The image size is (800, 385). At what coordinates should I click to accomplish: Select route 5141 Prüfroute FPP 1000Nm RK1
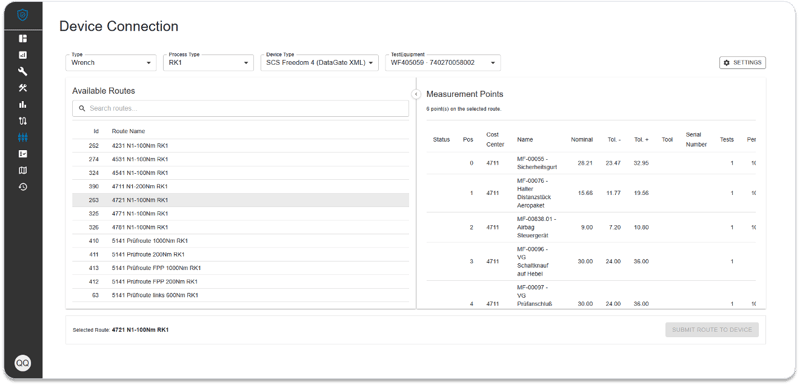[240, 268]
